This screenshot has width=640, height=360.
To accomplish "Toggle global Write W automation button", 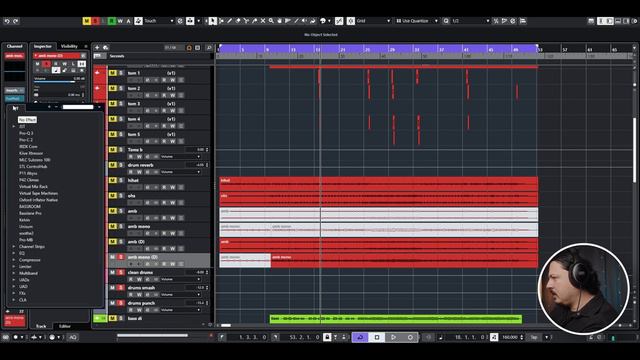I will 120,21.
